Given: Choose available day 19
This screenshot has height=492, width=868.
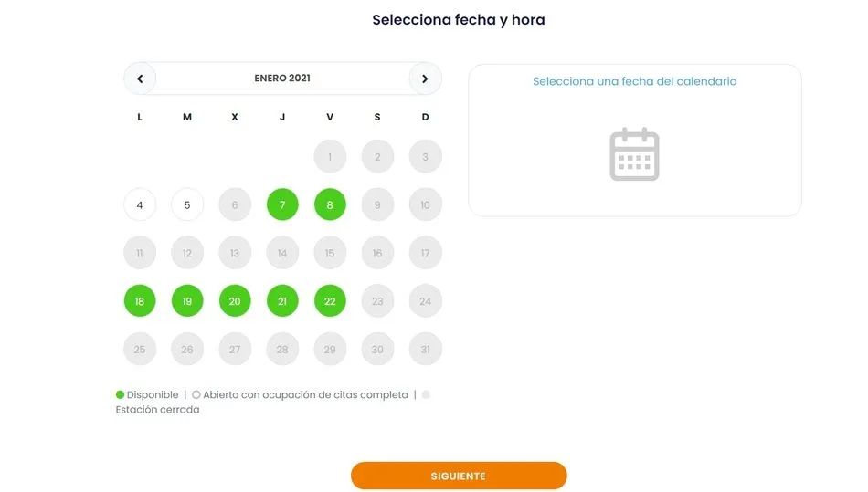Looking at the screenshot, I should coord(187,301).
